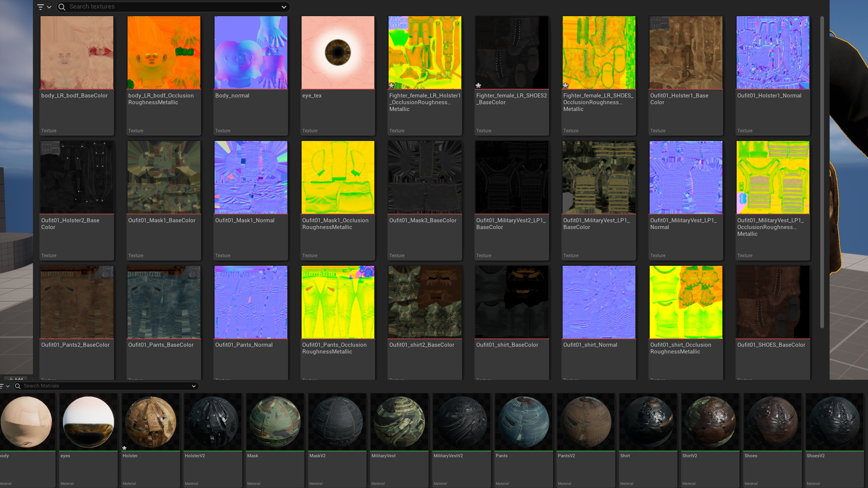Image resolution: width=868 pixels, height=488 pixels.
Task: Select the PantsV2 material sphere
Action: pyautogui.click(x=586, y=422)
